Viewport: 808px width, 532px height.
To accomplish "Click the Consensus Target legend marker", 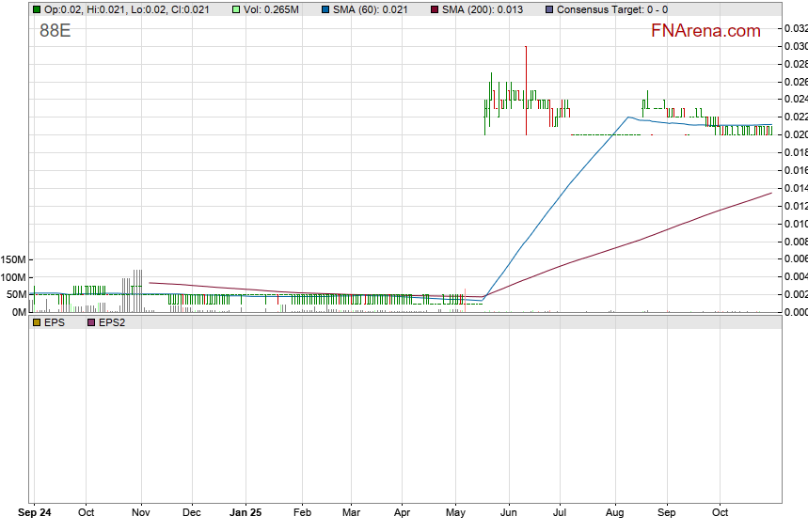I will pyautogui.click(x=549, y=9).
